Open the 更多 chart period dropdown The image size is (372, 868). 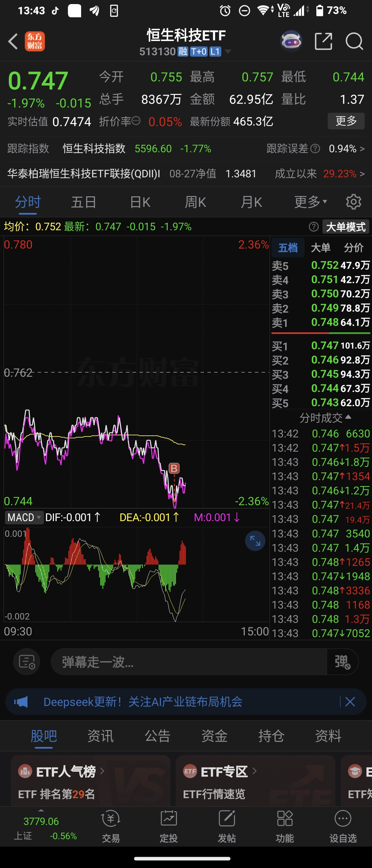click(x=311, y=202)
